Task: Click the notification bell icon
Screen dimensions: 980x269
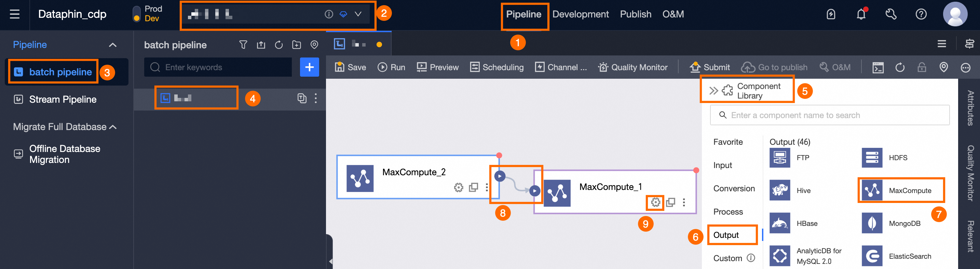Action: (861, 14)
